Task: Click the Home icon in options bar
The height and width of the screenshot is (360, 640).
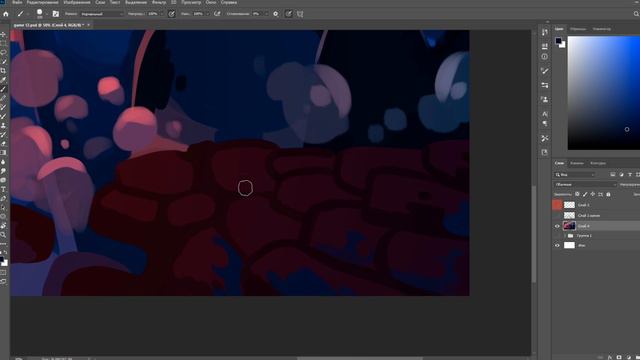Action: tap(6, 14)
